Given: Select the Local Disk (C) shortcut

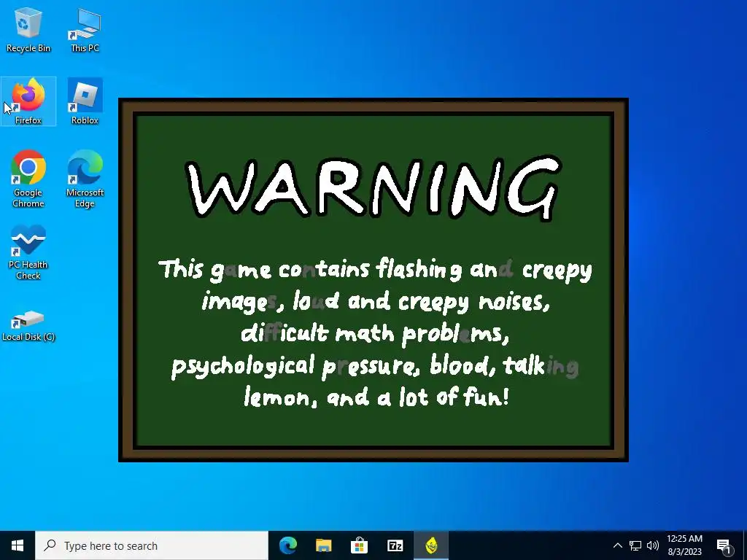Looking at the screenshot, I should click(28, 326).
